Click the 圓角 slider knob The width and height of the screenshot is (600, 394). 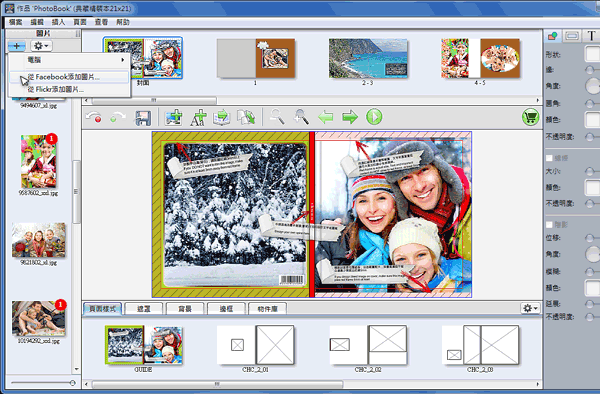[590, 103]
